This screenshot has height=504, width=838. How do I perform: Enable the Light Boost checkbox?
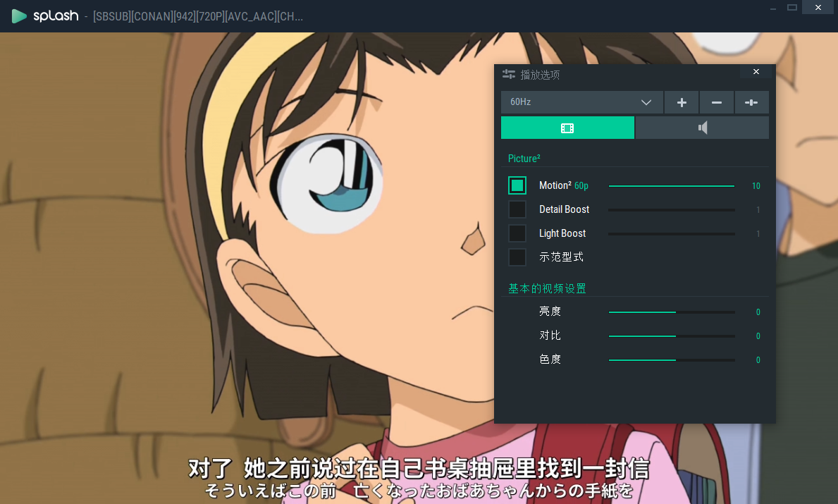tap(517, 233)
